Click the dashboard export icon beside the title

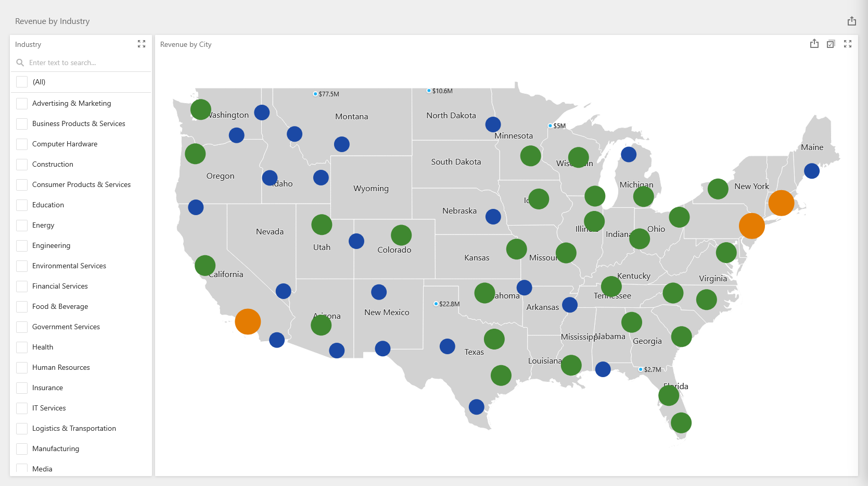[x=851, y=21]
